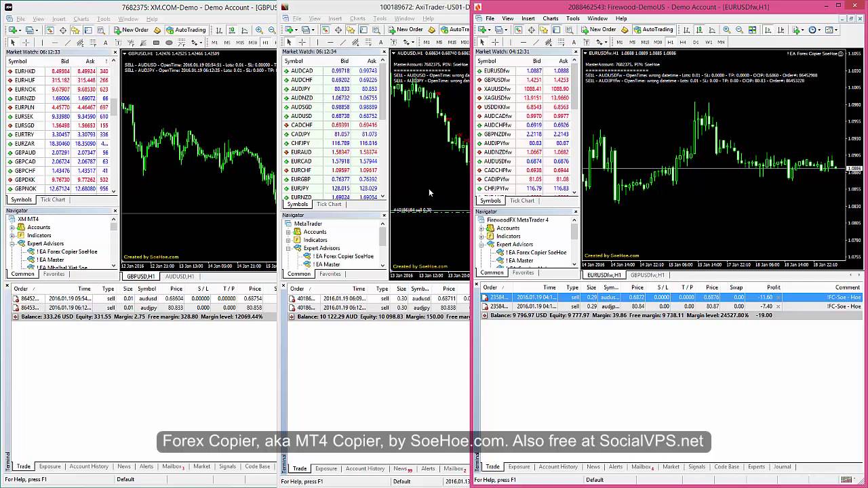This screenshot has width=868, height=488.
Task: Set XM chart to M1 timeframe
Action: tap(215, 43)
